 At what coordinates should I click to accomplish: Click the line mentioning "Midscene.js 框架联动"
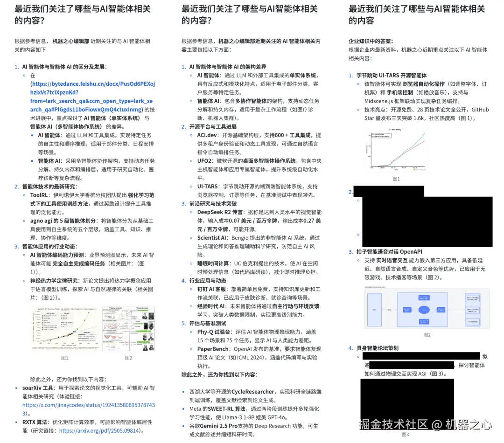pyautogui.click(x=413, y=101)
